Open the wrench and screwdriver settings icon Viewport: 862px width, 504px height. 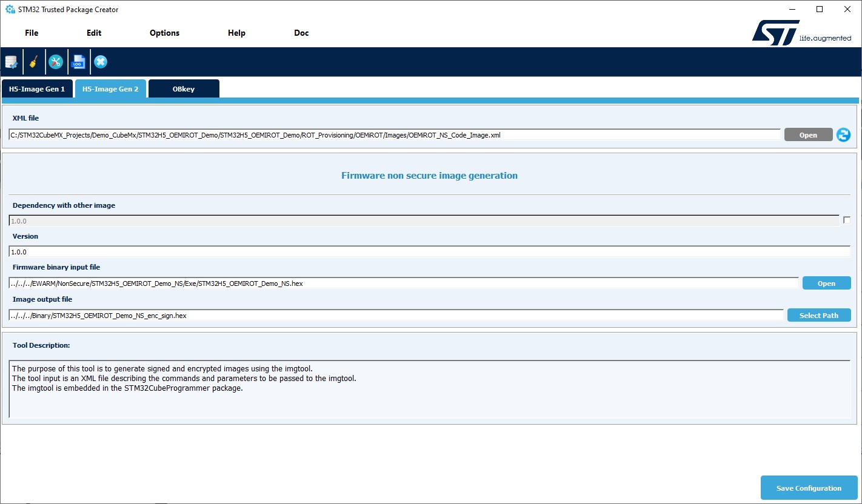[x=56, y=62]
